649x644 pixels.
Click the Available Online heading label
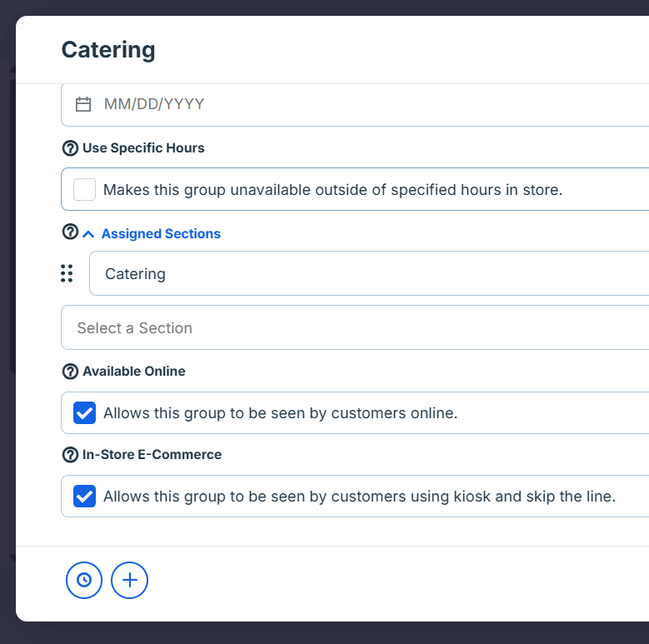(134, 372)
